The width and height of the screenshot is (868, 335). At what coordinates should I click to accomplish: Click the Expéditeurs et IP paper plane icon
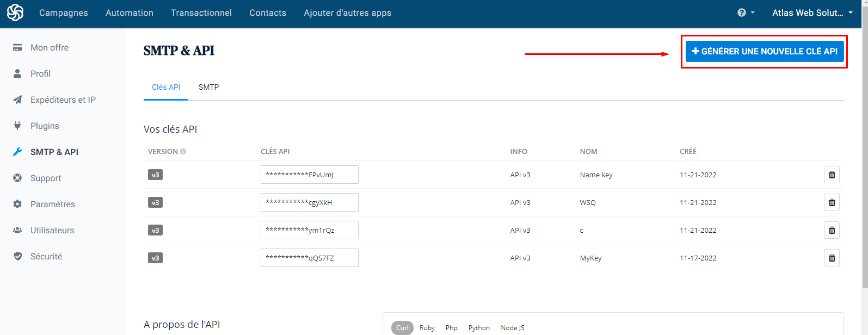tap(17, 100)
